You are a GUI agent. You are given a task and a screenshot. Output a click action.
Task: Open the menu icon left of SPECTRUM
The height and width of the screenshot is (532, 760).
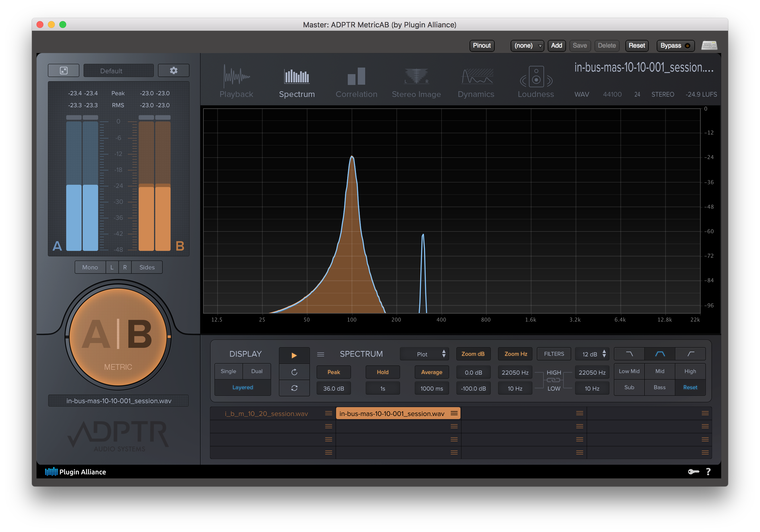[x=320, y=354]
